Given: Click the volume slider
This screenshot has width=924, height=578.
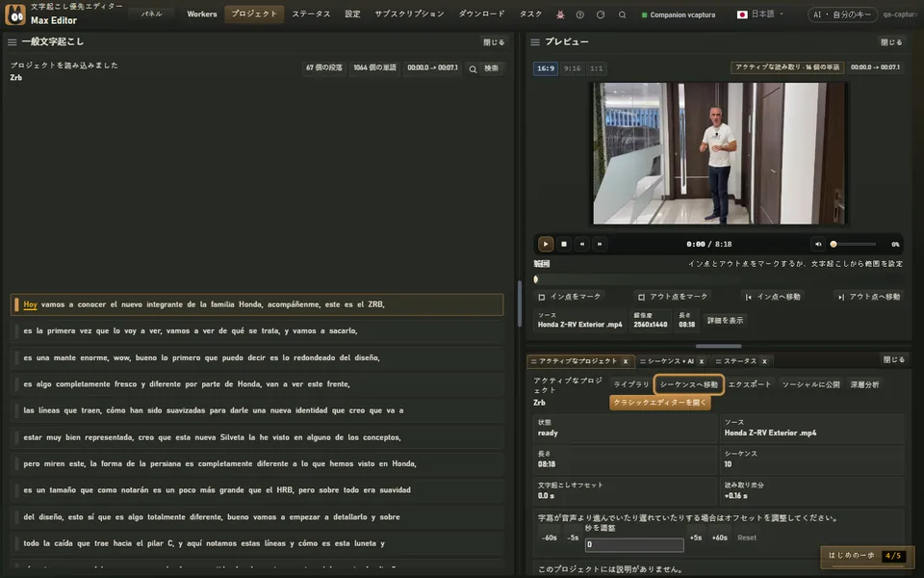Looking at the screenshot, I should tap(854, 244).
